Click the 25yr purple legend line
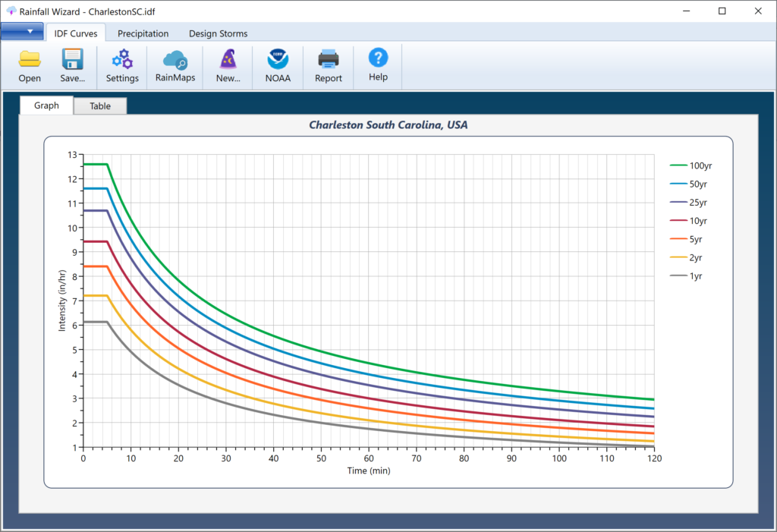This screenshot has width=777, height=532. (678, 203)
